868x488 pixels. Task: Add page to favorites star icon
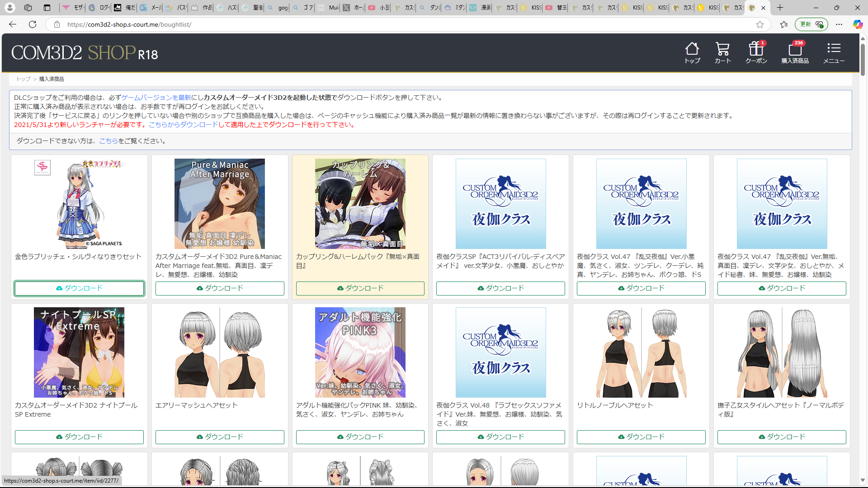tap(760, 24)
